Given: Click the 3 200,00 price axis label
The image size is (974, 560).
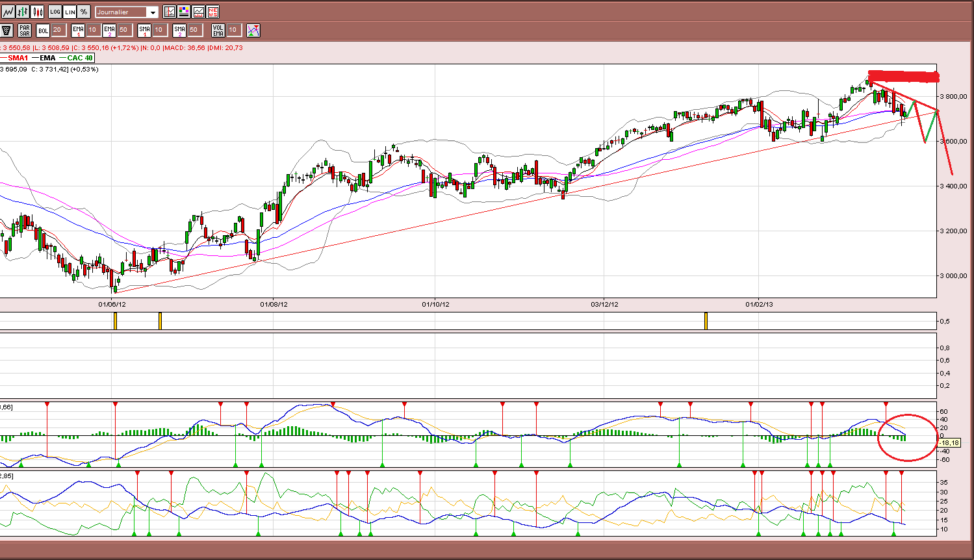Looking at the screenshot, I should tap(954, 231).
